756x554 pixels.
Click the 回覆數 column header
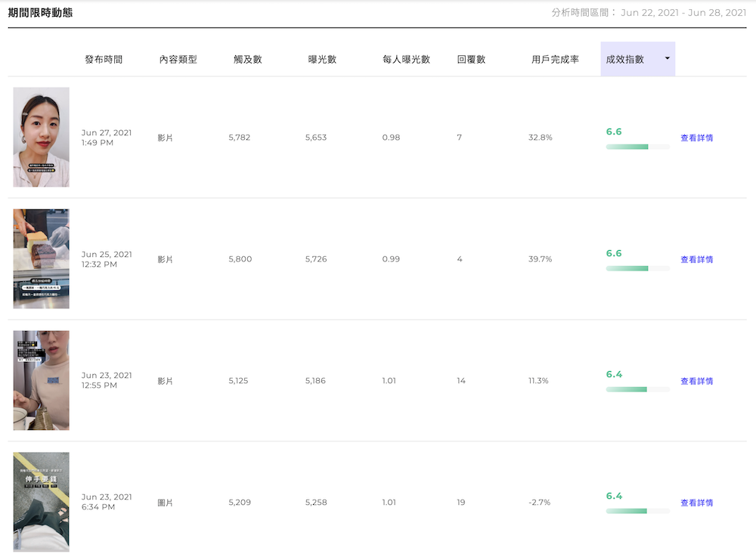472,59
